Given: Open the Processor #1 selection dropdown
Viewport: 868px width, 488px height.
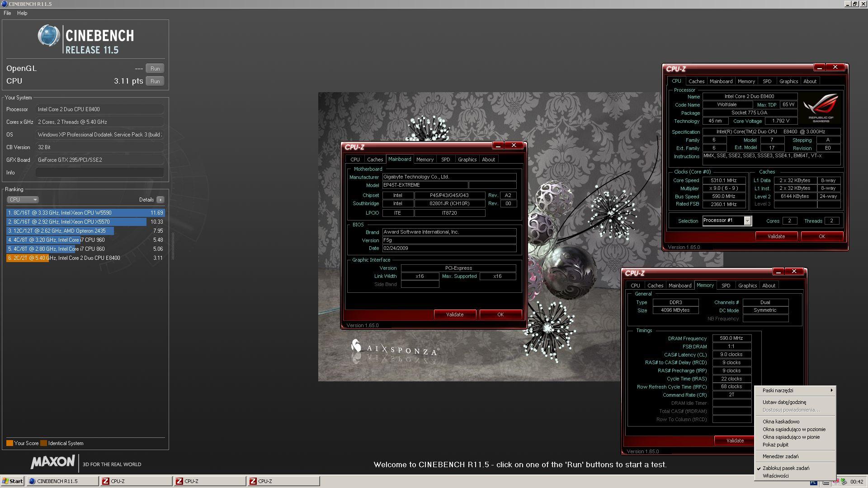Looking at the screenshot, I should click(727, 221).
